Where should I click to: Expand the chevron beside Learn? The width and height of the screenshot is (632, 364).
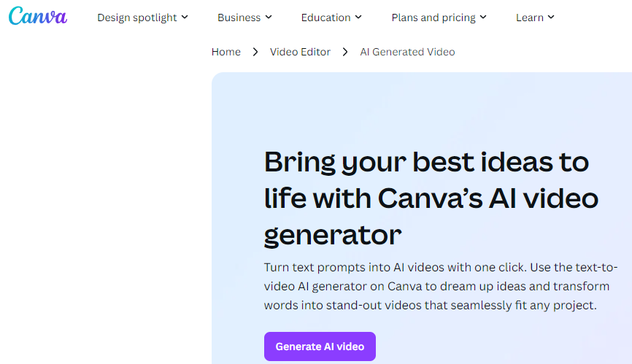[x=551, y=17]
